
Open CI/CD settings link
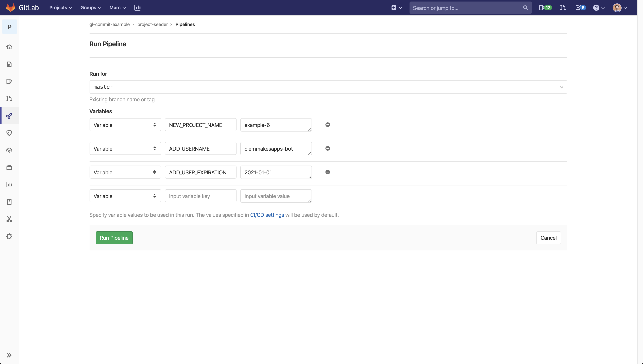pos(267,215)
